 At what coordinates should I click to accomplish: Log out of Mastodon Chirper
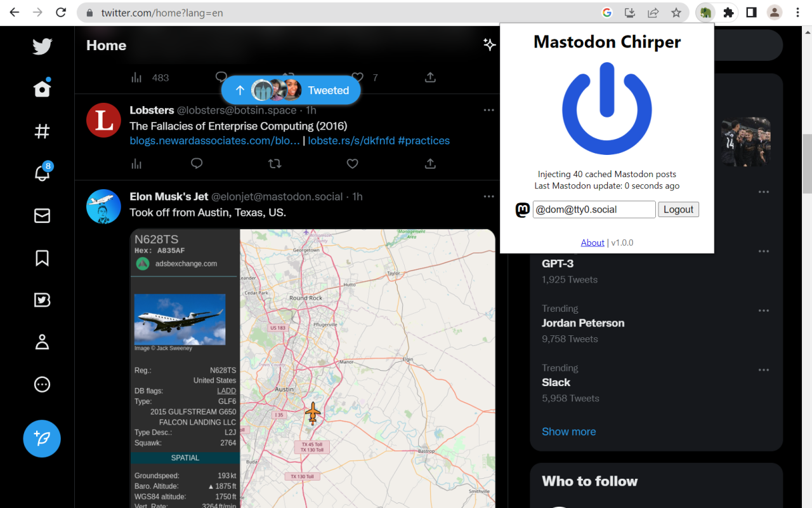click(678, 210)
